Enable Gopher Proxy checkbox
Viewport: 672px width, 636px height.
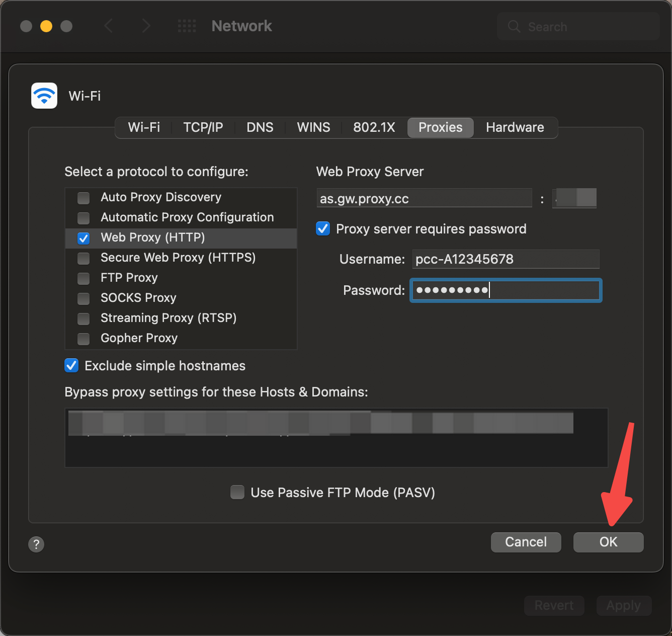click(83, 339)
